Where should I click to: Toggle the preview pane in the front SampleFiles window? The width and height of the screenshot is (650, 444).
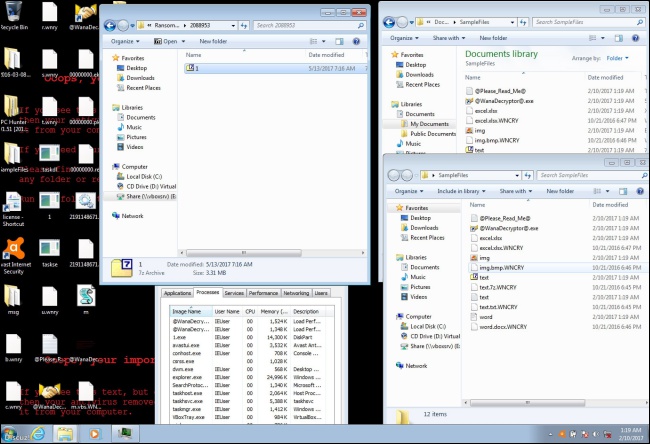click(623, 191)
